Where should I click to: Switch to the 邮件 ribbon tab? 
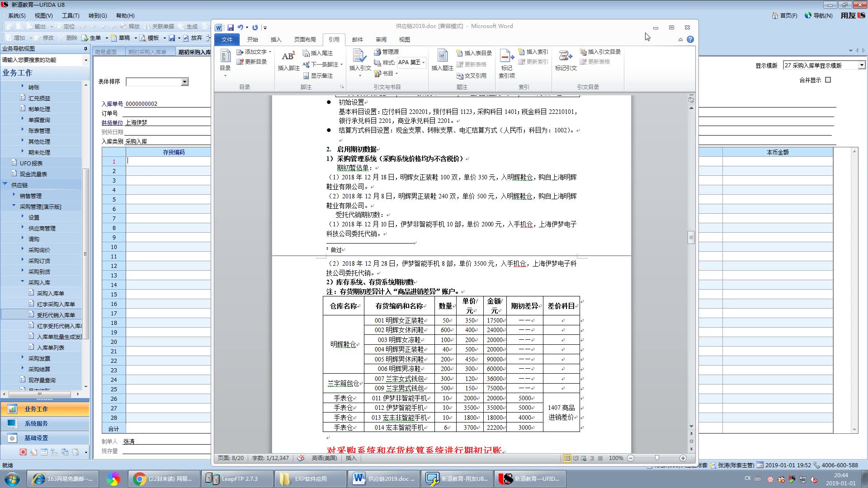[358, 39]
